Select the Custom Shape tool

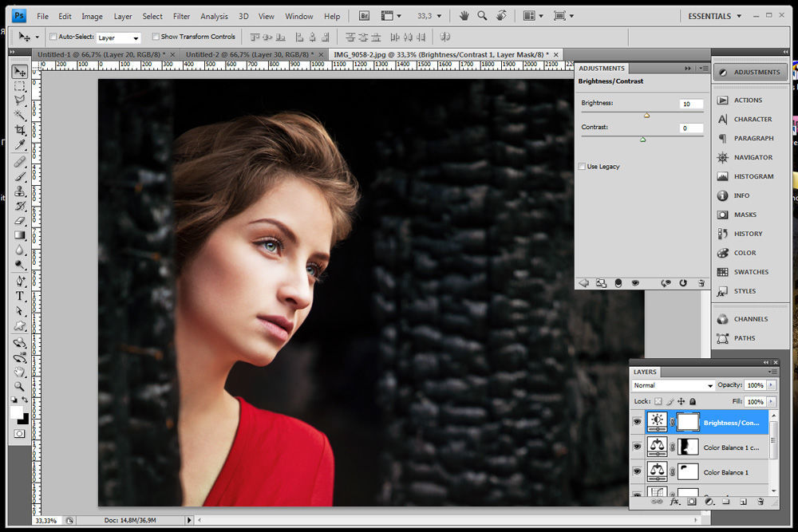point(20,325)
